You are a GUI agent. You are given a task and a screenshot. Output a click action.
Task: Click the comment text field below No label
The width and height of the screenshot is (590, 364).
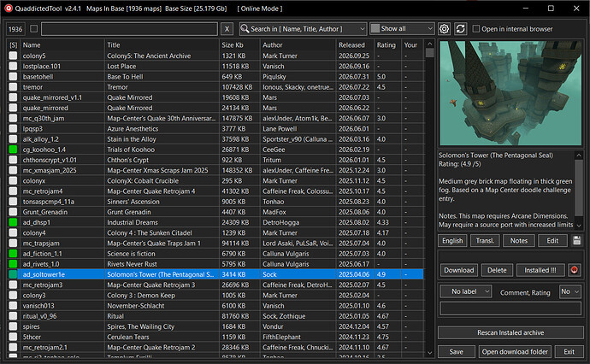[510, 308]
